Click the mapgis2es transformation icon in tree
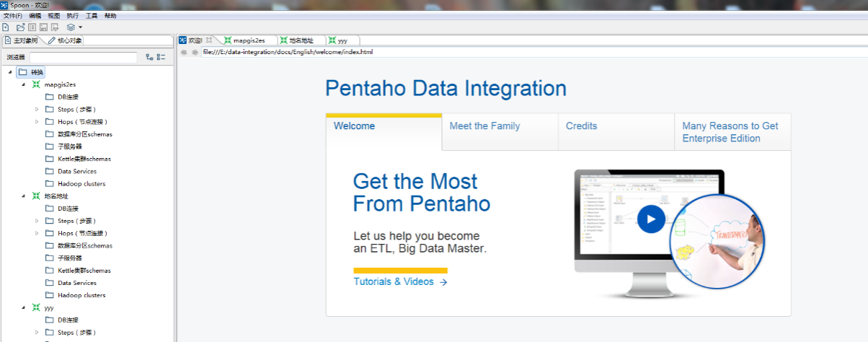Screen dimensions: 868x342 (x=36, y=84)
